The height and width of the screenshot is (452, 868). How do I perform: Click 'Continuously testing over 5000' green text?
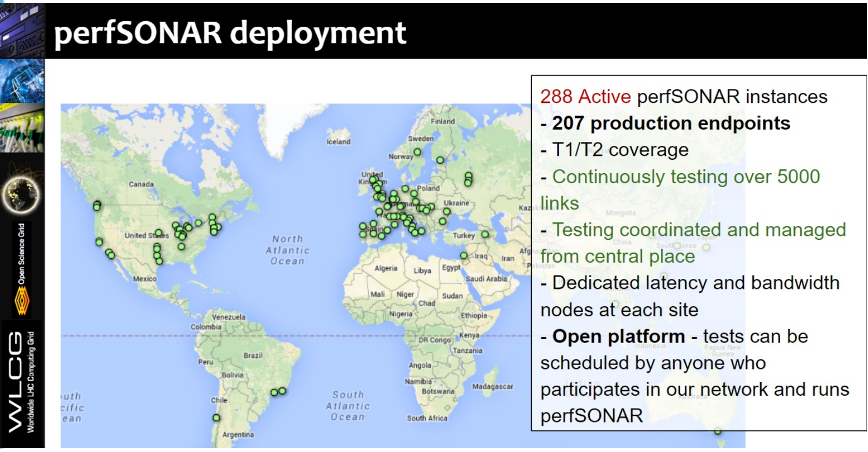[x=686, y=176]
